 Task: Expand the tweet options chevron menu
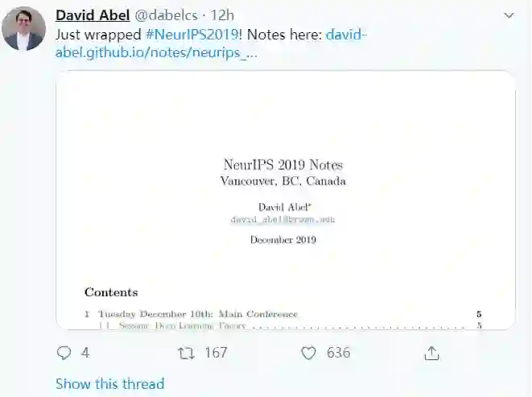coord(509,15)
